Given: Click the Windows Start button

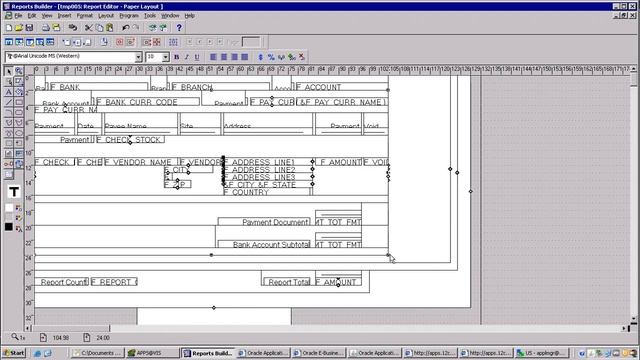Looking at the screenshot, I should (14, 353).
